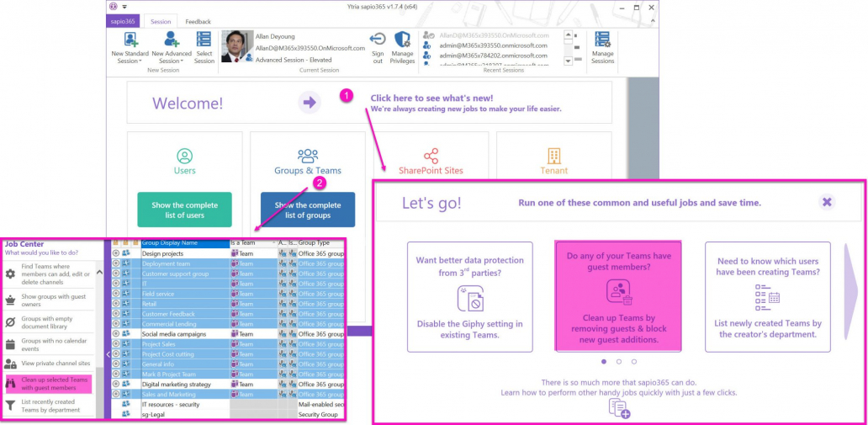
Task: Click the Users circle icon
Action: [184, 156]
